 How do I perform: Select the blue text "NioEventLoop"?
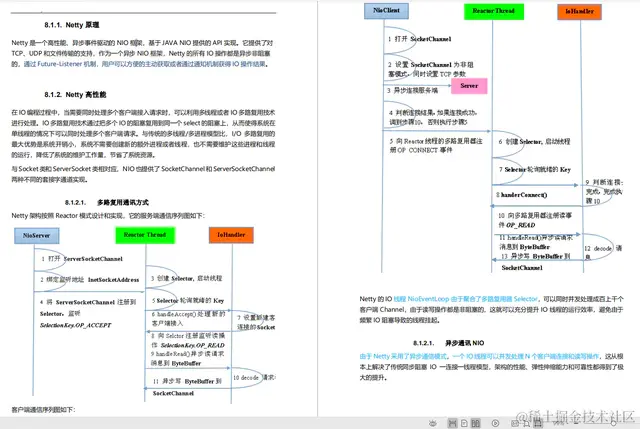[x=428, y=299]
